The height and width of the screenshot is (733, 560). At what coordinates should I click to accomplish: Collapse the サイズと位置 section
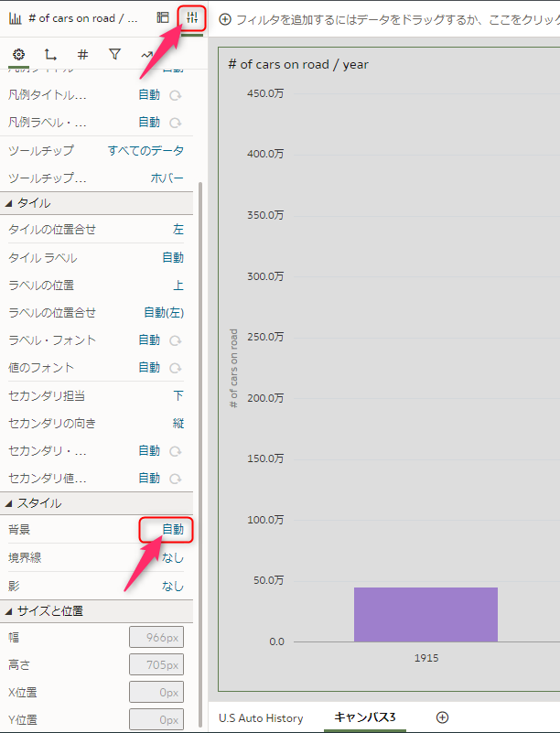[x=8, y=611]
